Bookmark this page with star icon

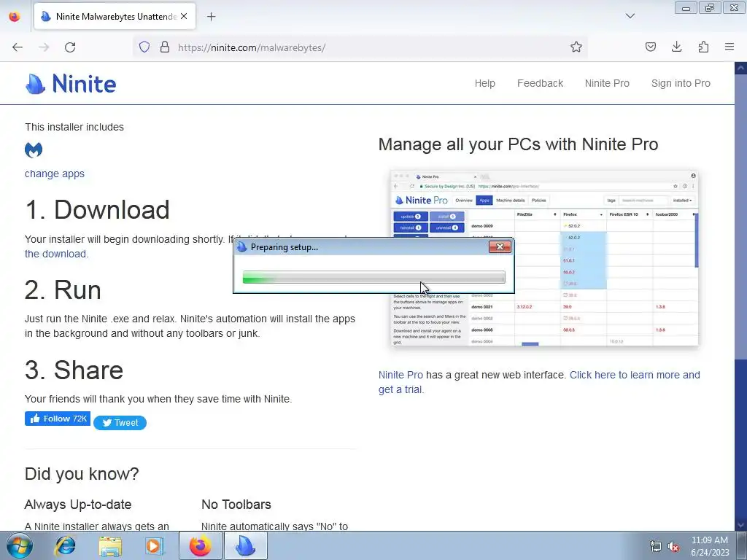pyautogui.click(x=576, y=47)
